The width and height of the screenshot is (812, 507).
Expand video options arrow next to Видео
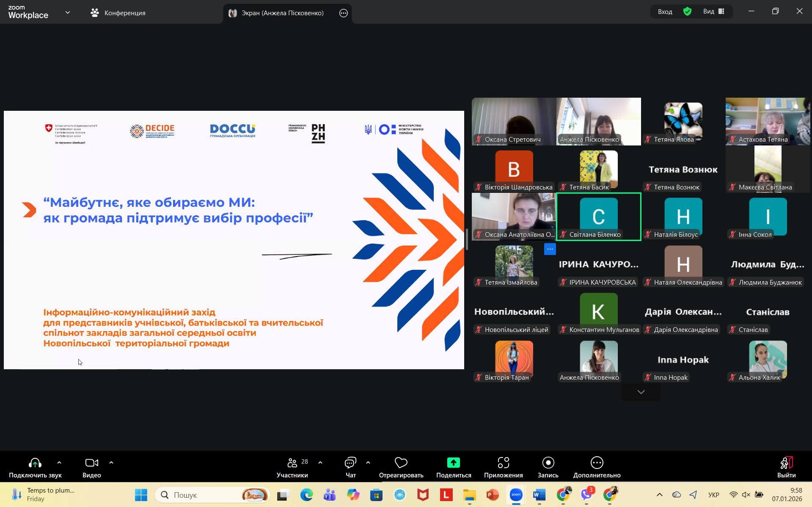coord(111,463)
